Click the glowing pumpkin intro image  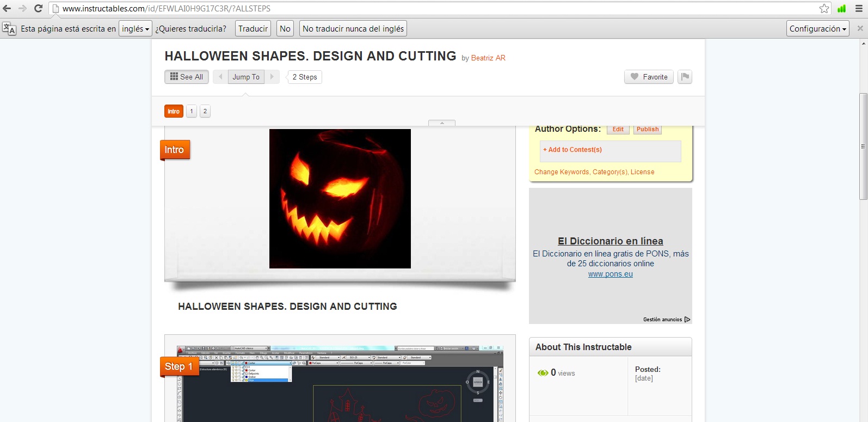click(x=340, y=199)
